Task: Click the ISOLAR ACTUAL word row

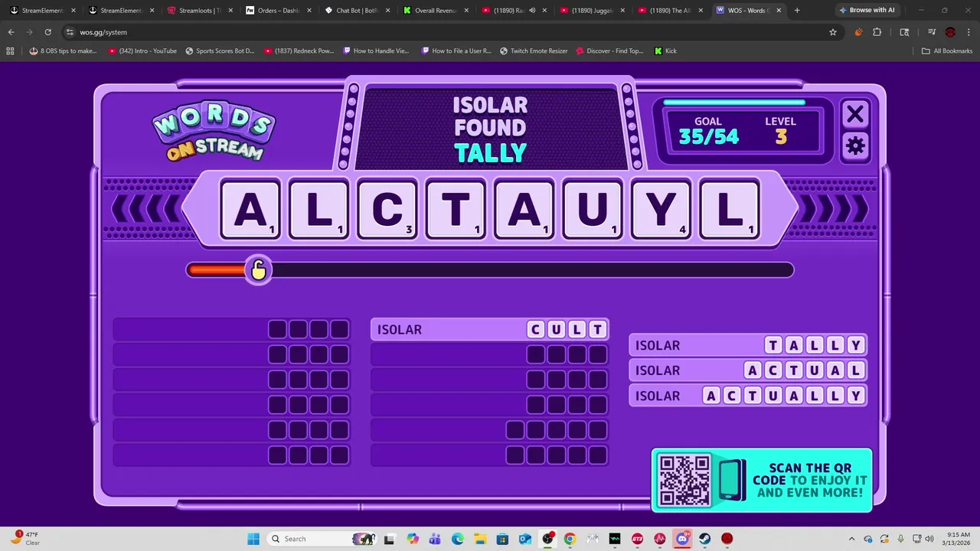Action: [x=748, y=370]
